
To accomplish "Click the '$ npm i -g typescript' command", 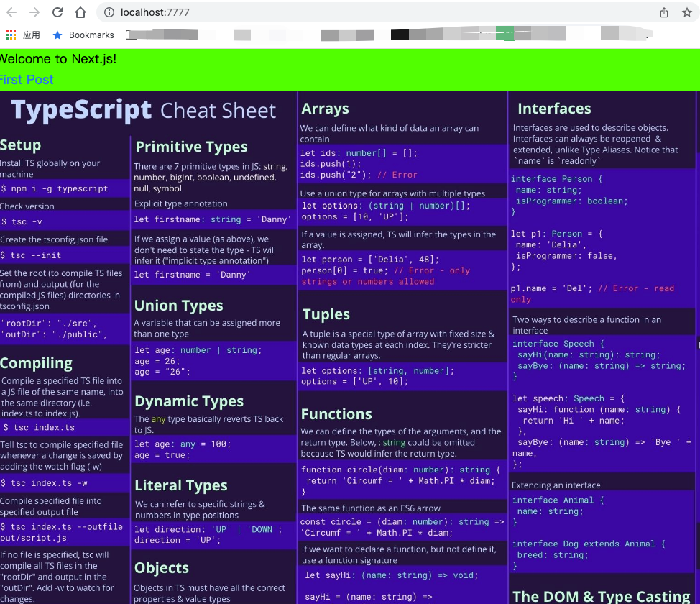I will tap(54, 188).
